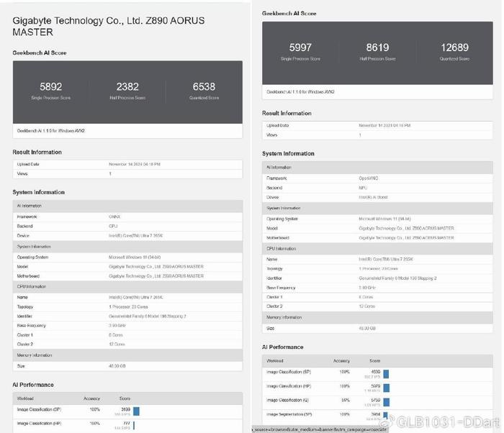Click the Workload column header in the ONNX result

(x=25, y=398)
